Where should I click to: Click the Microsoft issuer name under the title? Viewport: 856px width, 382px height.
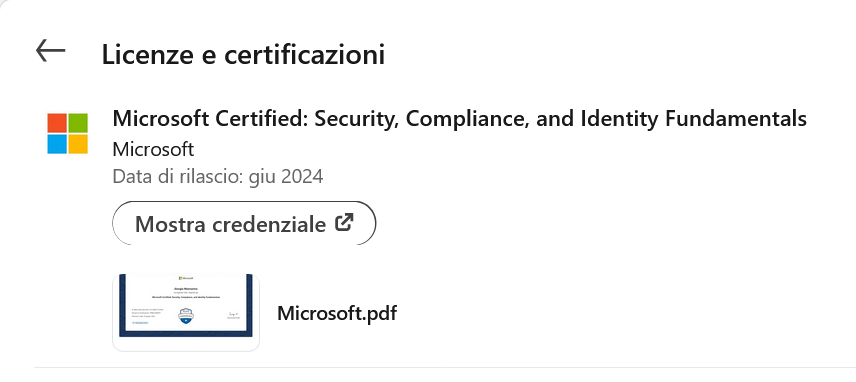[x=153, y=149]
